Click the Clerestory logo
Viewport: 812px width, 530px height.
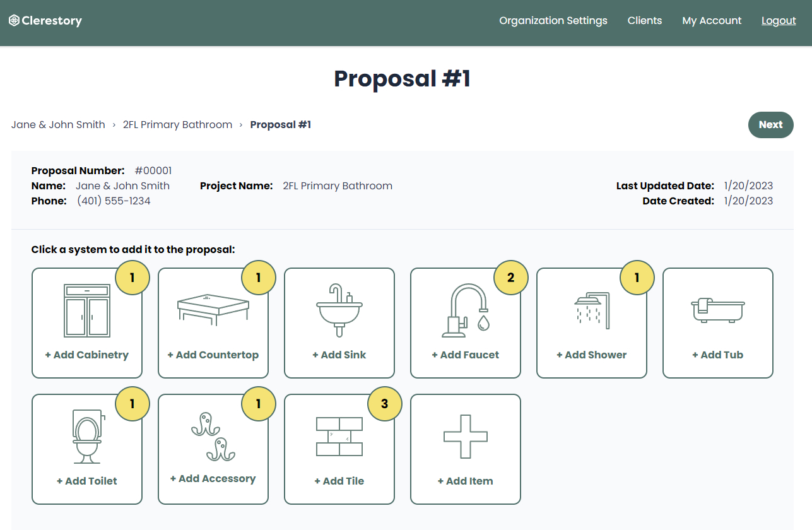[45, 21]
